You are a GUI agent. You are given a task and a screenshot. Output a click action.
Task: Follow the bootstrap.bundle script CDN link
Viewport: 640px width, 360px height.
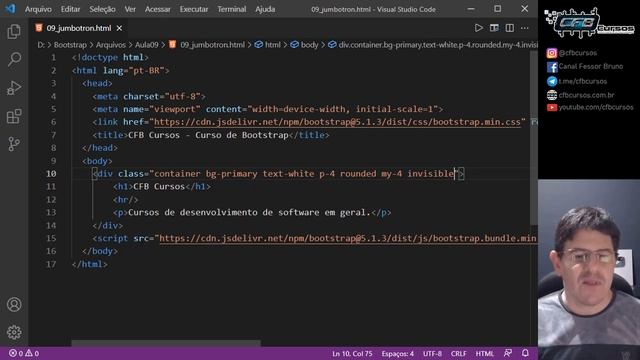[x=348, y=238]
